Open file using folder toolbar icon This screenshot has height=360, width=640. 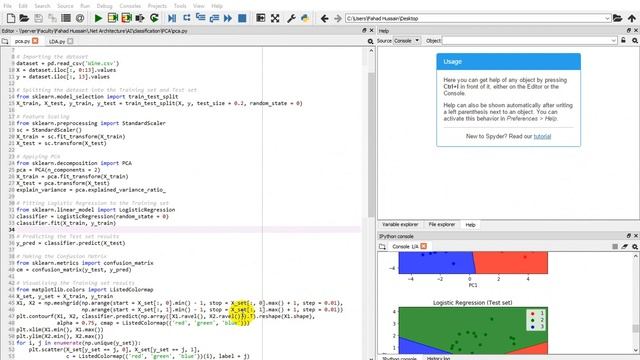click(24, 18)
